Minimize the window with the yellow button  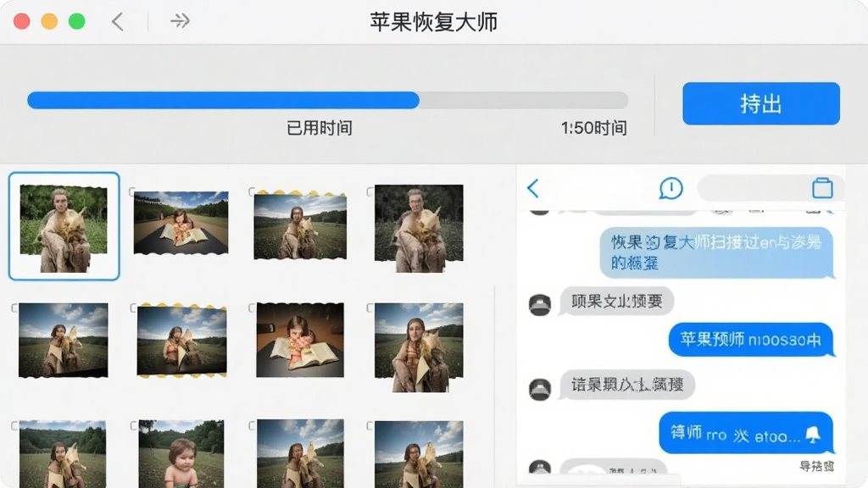49,21
